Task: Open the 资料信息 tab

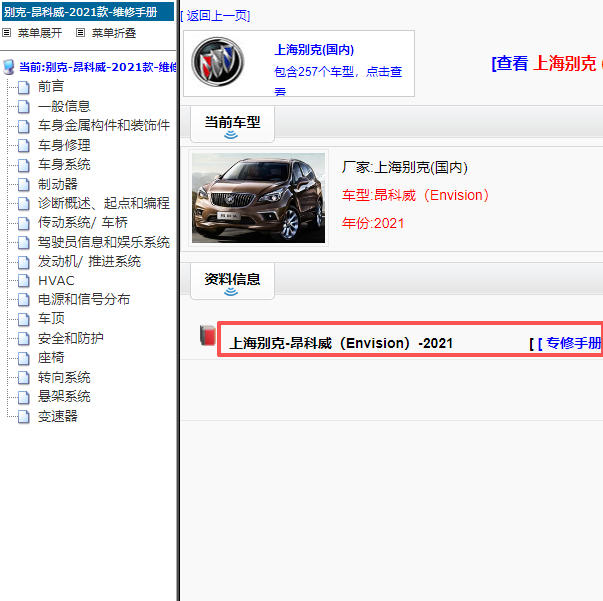Action: pos(232,281)
